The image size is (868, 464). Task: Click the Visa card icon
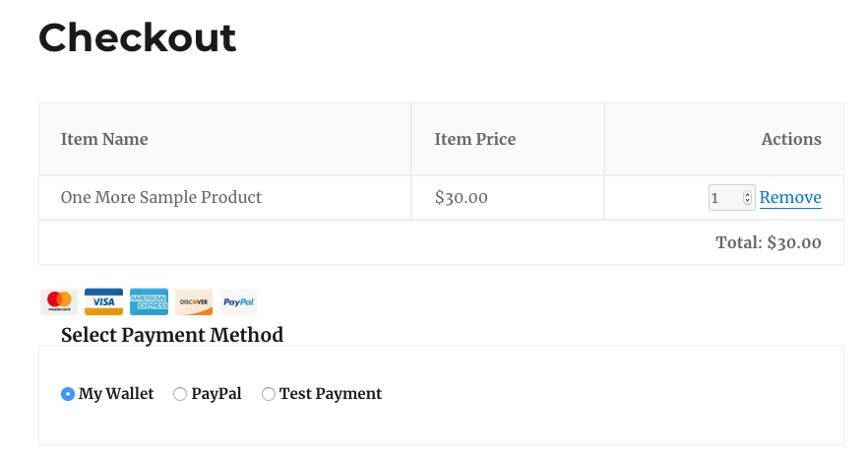point(103,302)
